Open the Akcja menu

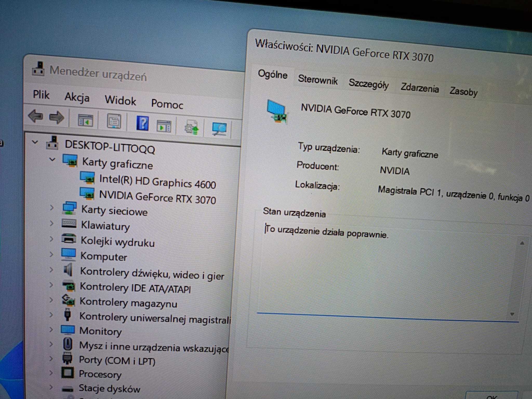[x=77, y=98]
